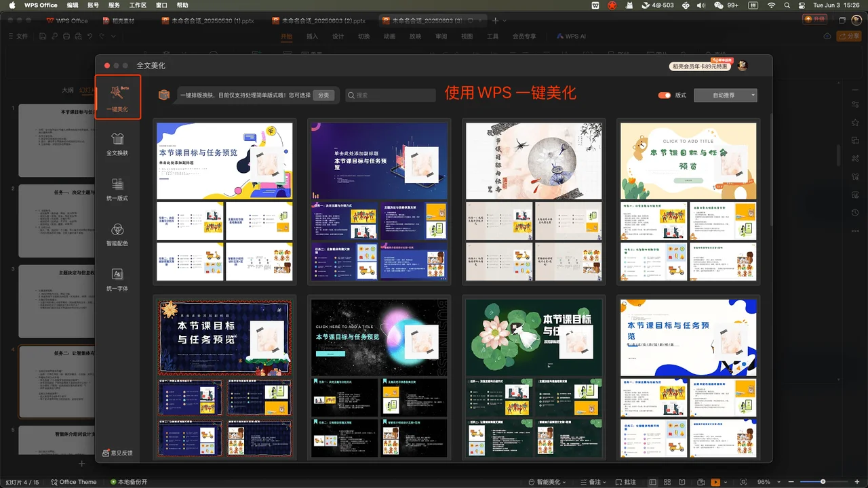Open the 全文换肤 sidebar option
The height and width of the screenshot is (488, 868).
(x=117, y=144)
